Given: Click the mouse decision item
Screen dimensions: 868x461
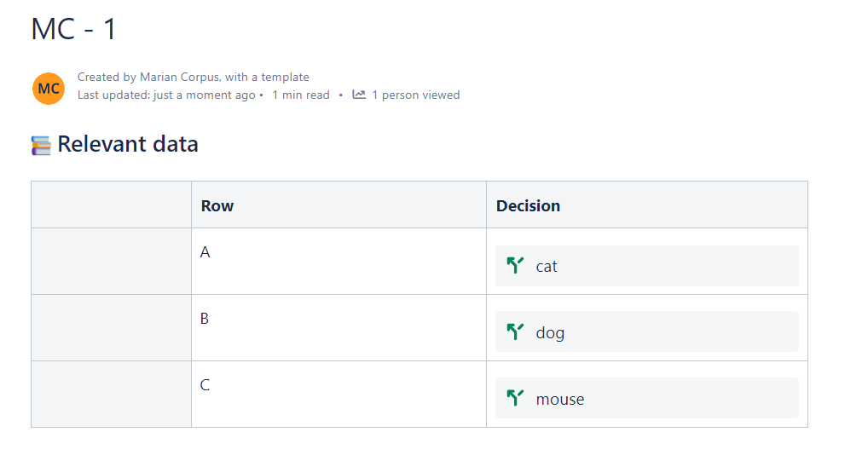Looking at the screenshot, I should click(560, 400).
